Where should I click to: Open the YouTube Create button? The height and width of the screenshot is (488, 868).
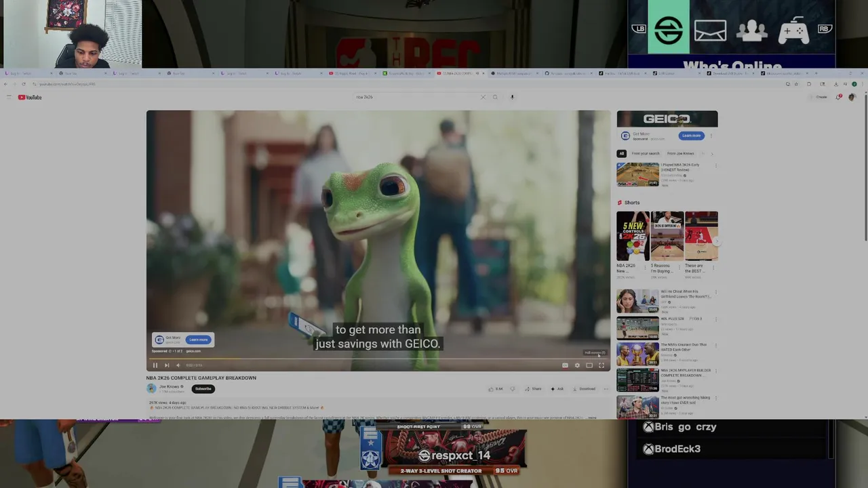coord(819,97)
